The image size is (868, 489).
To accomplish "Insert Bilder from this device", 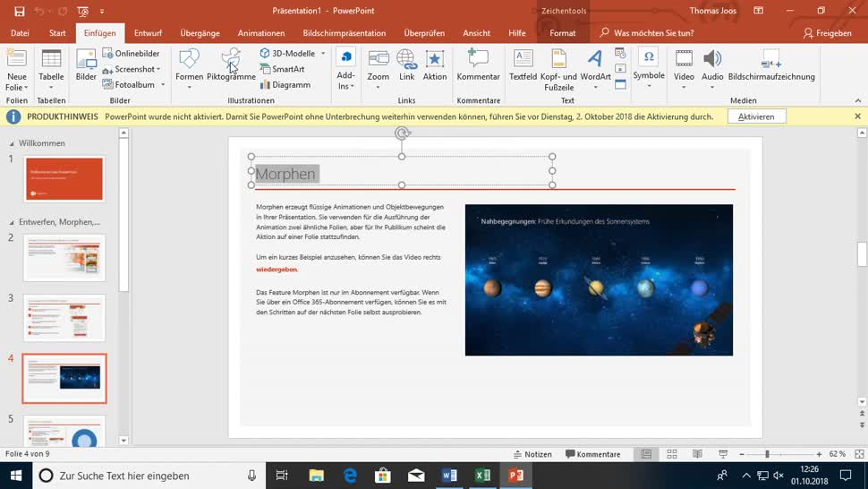I will [86, 65].
